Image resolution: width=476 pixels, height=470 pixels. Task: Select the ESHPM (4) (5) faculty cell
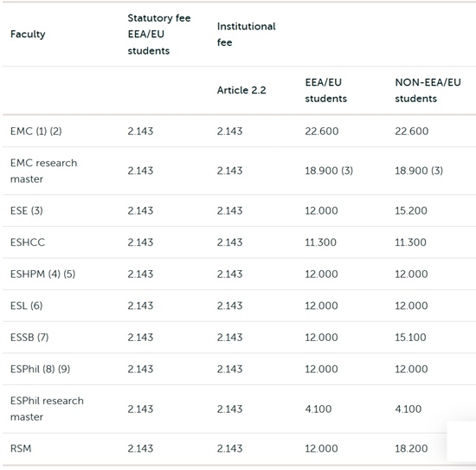[42, 274]
